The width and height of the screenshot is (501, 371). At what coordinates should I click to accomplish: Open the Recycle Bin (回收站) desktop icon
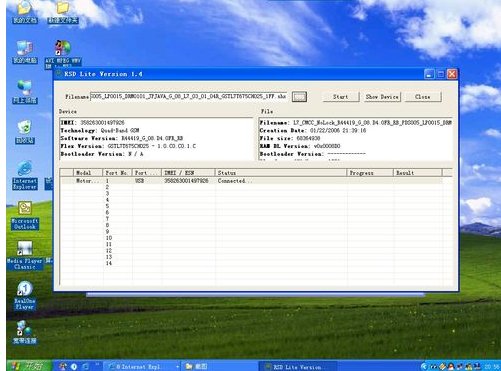point(25,132)
